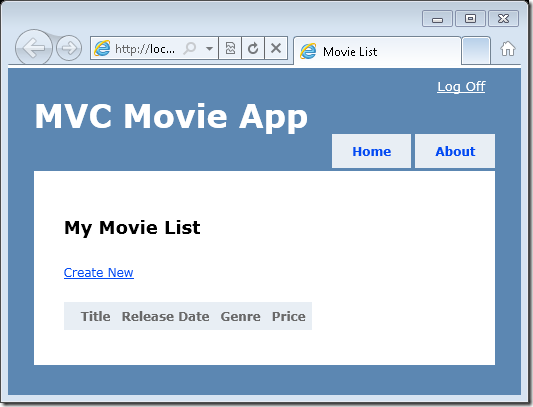This screenshot has height=407, width=533.
Task: Toggle the Compatibility View icon
Action: pos(230,48)
